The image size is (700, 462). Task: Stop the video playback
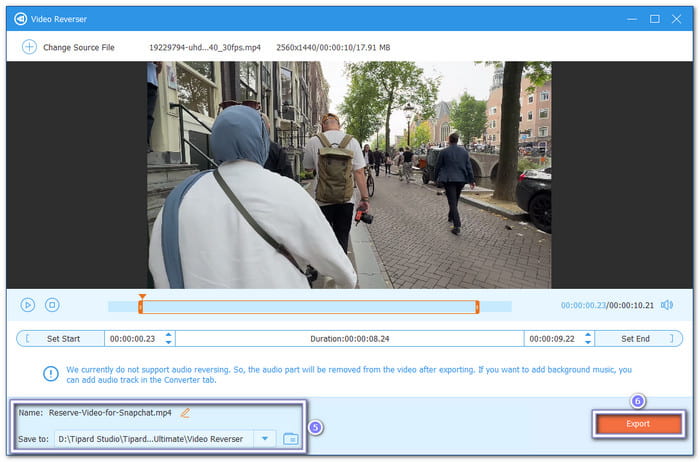(x=52, y=305)
